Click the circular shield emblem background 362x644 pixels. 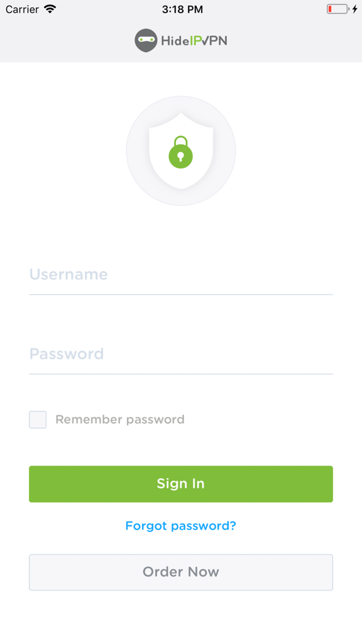click(181, 151)
